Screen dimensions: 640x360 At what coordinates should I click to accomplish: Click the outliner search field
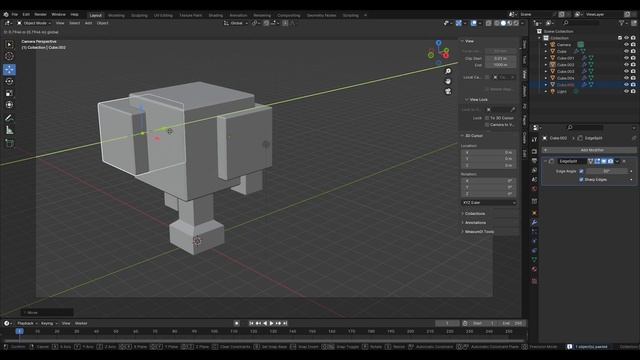(581, 23)
